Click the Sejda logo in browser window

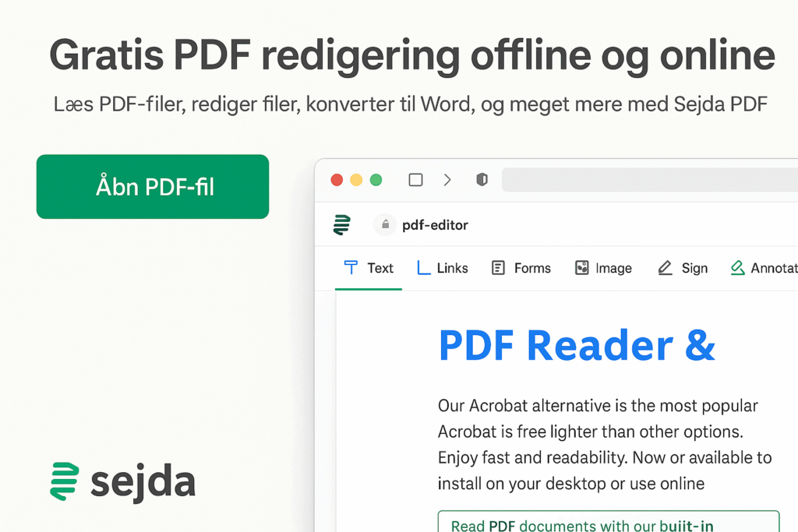[x=342, y=225]
